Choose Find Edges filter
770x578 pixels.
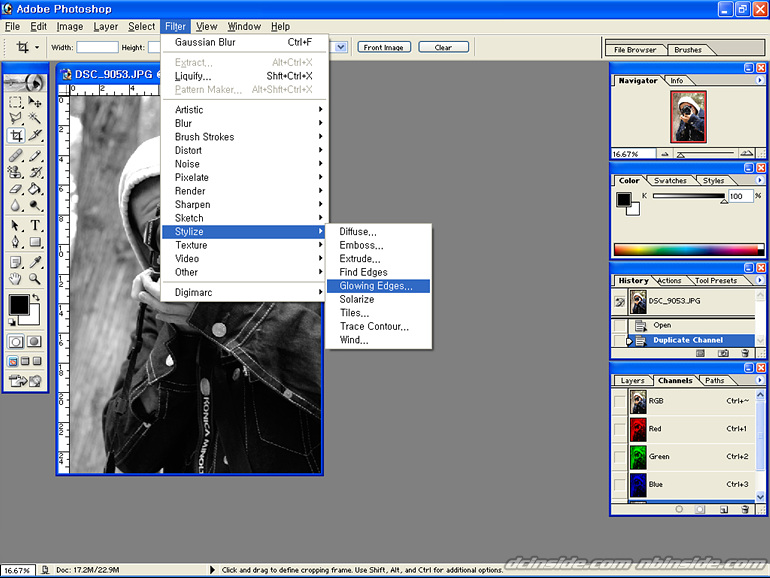coord(378,272)
